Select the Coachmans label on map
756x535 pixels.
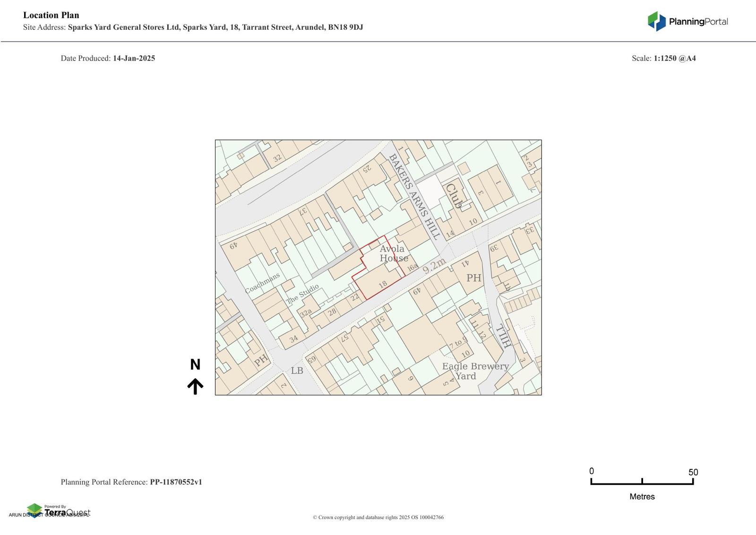pos(262,283)
